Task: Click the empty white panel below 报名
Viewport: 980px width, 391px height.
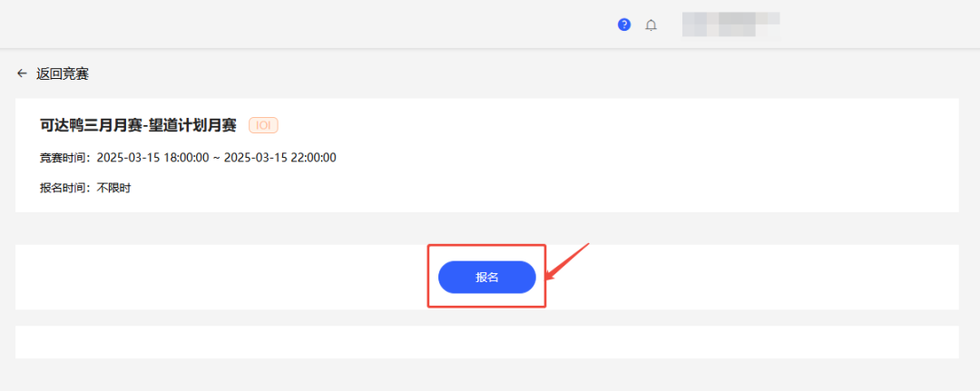Action: [487, 342]
